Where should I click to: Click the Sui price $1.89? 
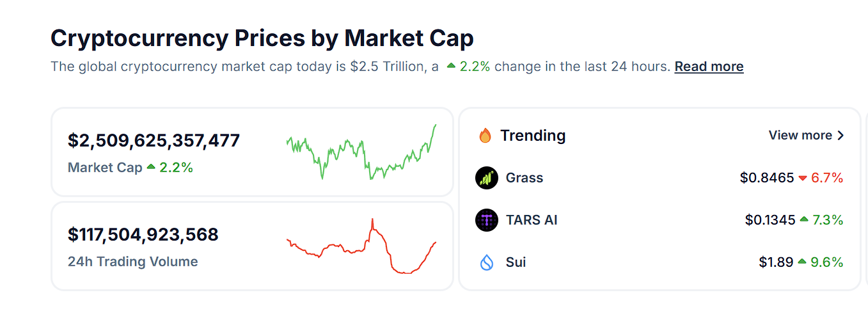pos(776,262)
